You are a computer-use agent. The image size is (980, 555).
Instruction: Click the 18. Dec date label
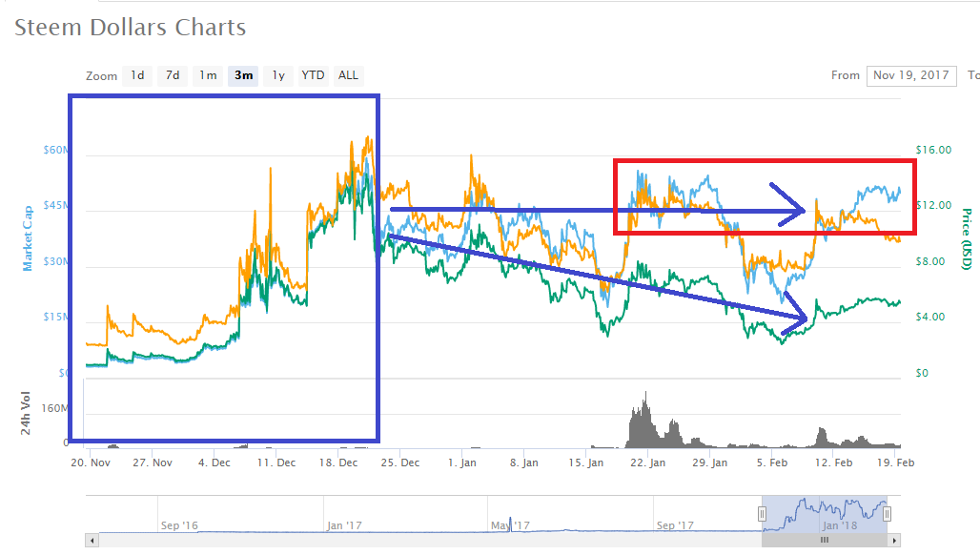(338, 462)
